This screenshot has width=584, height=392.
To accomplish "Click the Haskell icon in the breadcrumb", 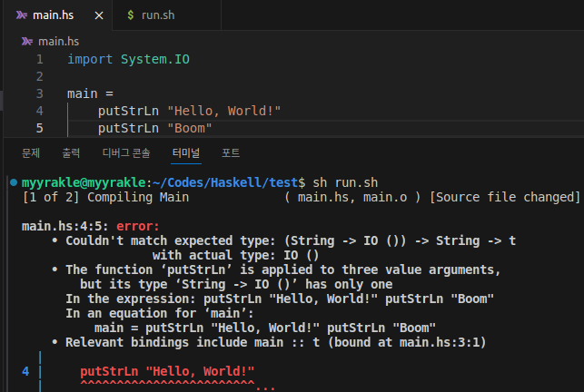I will pyautogui.click(x=27, y=41).
